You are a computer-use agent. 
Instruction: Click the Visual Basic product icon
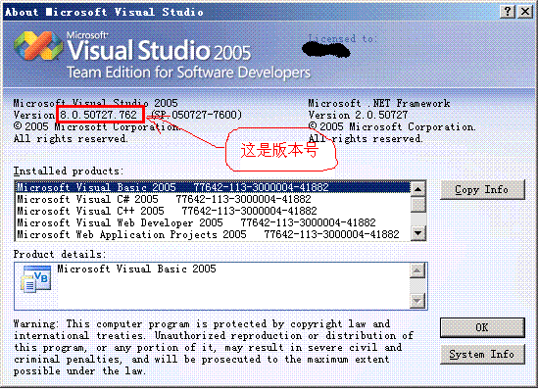35,279
